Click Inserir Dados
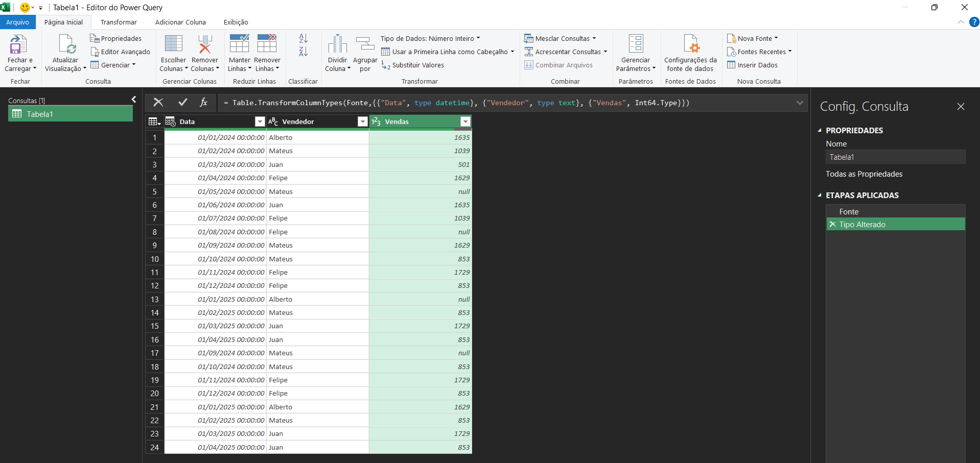 pos(753,65)
